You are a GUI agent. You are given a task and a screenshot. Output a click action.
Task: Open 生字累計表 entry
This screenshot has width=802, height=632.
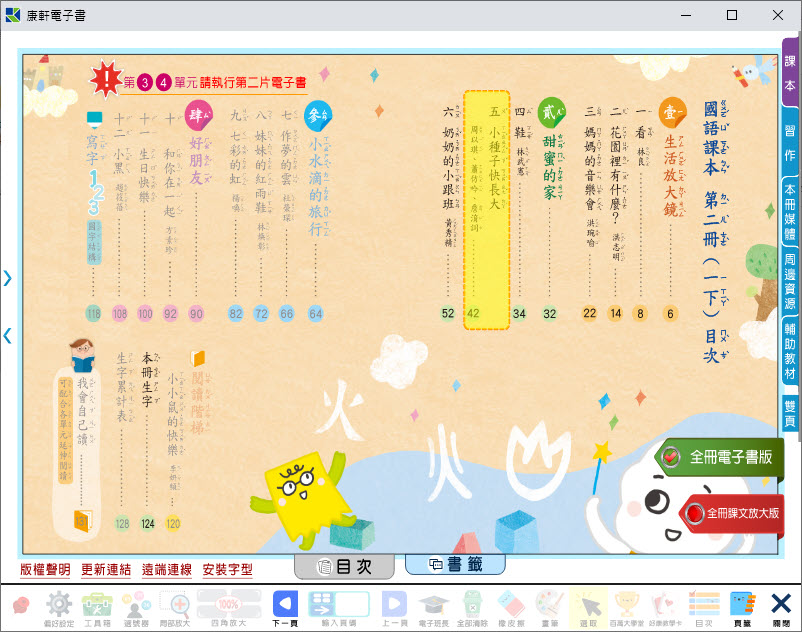point(122,387)
